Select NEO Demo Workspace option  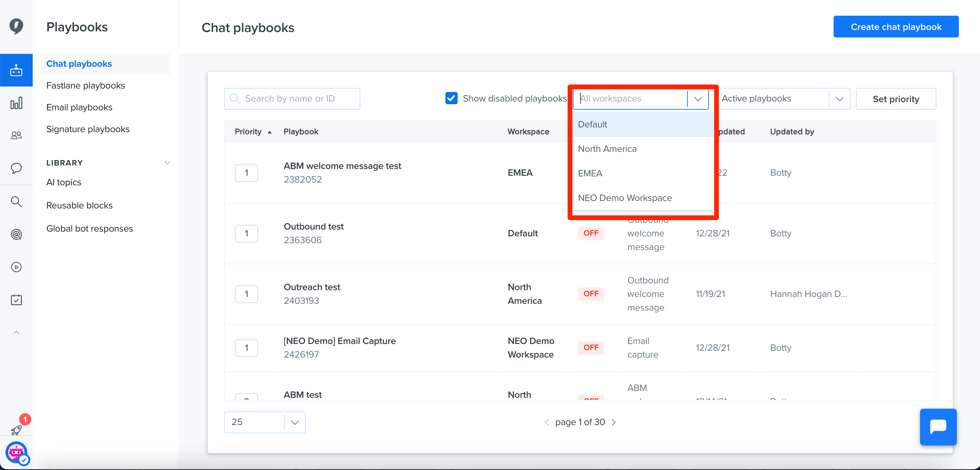(643, 198)
